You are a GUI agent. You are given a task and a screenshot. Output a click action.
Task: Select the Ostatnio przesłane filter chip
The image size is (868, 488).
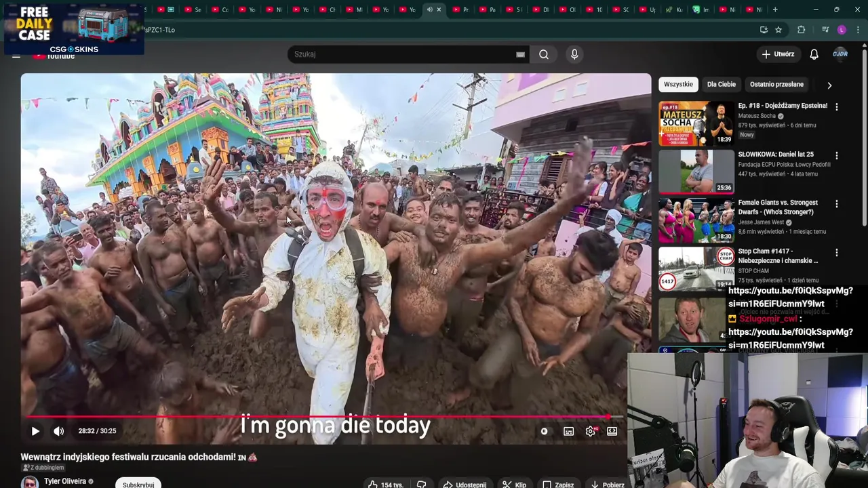click(776, 84)
